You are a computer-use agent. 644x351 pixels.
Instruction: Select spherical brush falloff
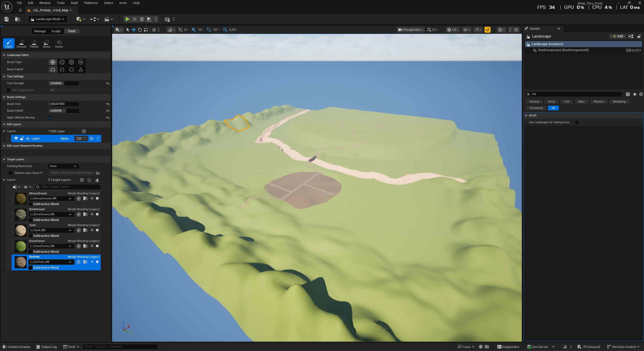[71, 69]
